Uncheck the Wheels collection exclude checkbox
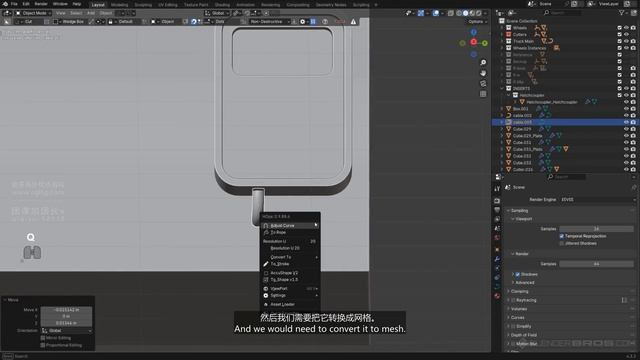Image resolution: width=640 pixels, height=360 pixels. pyautogui.click(x=620, y=28)
